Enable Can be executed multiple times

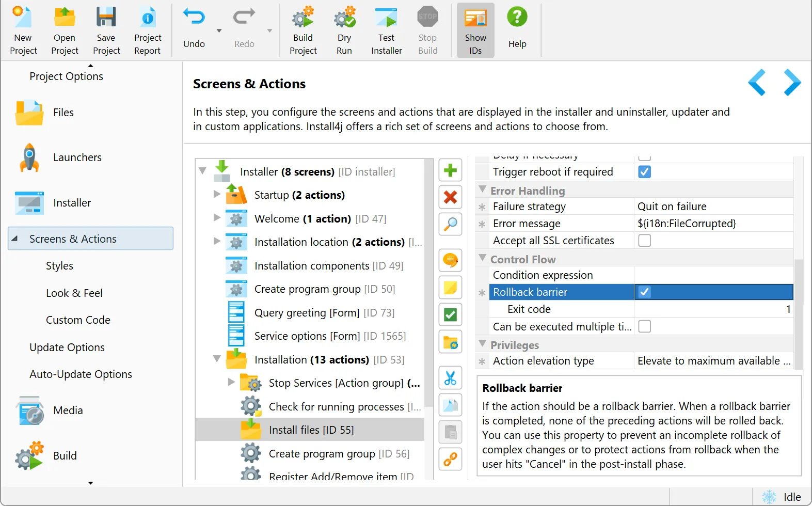point(644,326)
